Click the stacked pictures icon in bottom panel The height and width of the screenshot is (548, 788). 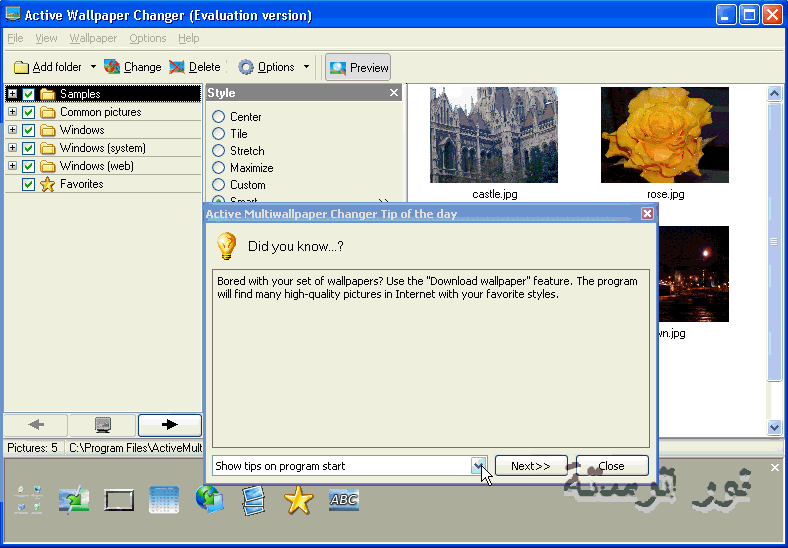[x=253, y=501]
